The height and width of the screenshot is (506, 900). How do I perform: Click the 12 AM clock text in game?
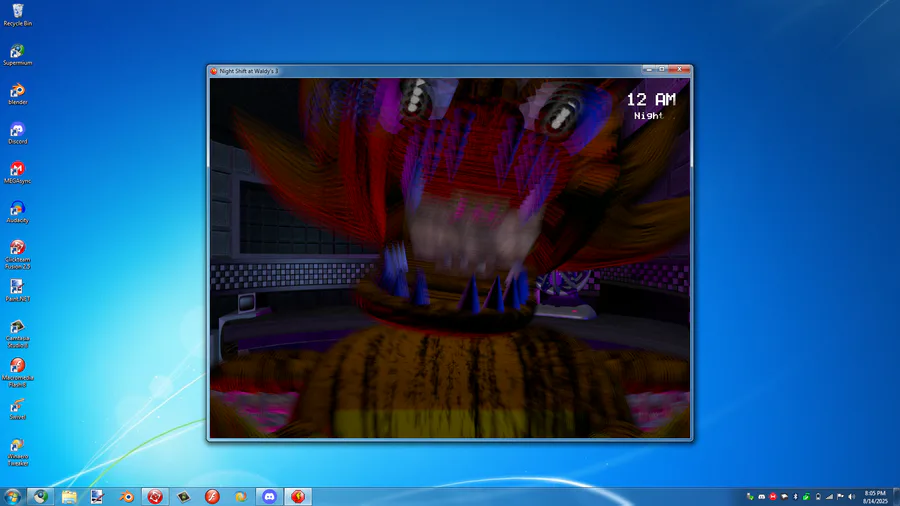pos(651,100)
